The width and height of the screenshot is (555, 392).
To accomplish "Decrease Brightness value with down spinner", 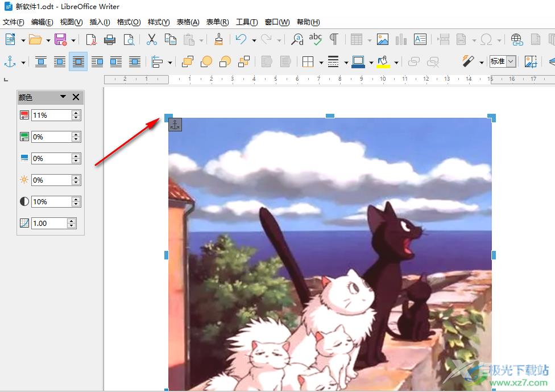I will click(76, 183).
